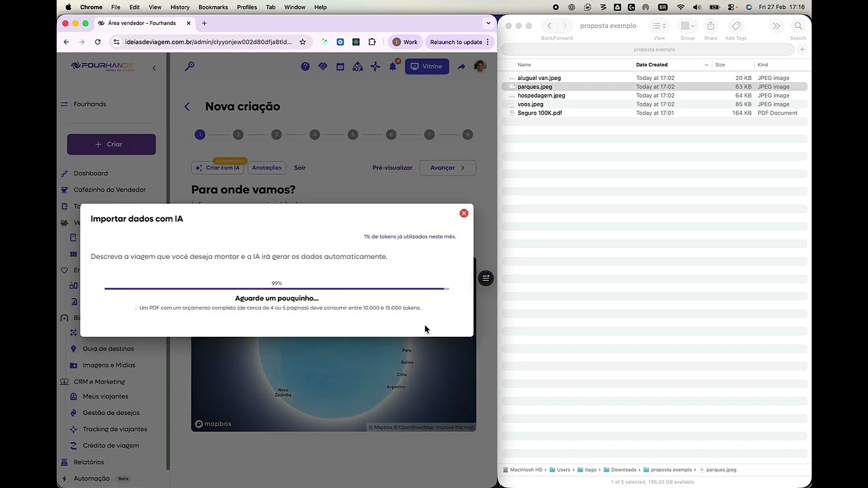This screenshot has width=868, height=488.
Task: Open Gestão de desejos in sidebar
Action: [x=111, y=412]
